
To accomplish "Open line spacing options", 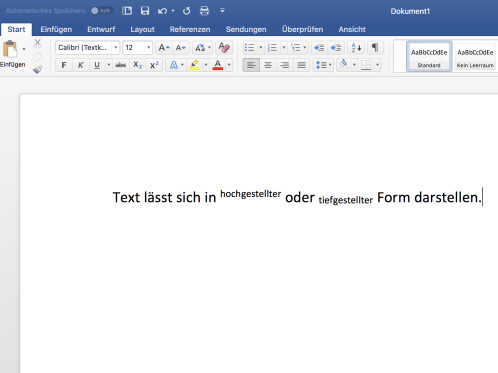I will 323,65.
